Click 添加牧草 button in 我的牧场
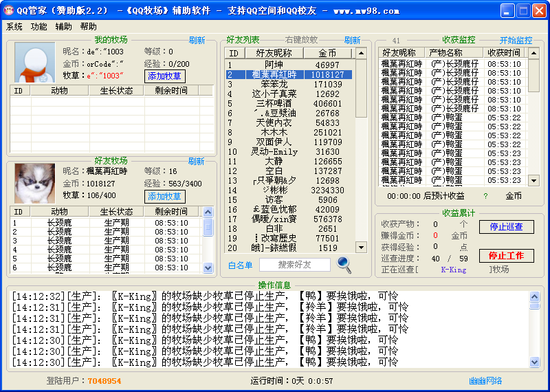This screenshot has width=550, height=392. [165, 76]
